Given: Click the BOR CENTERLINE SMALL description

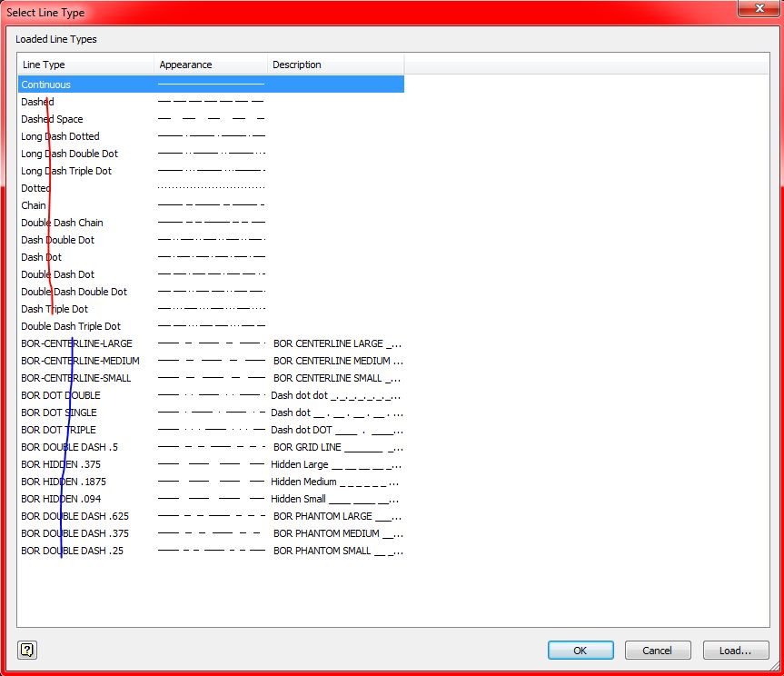Looking at the screenshot, I should tap(337, 378).
